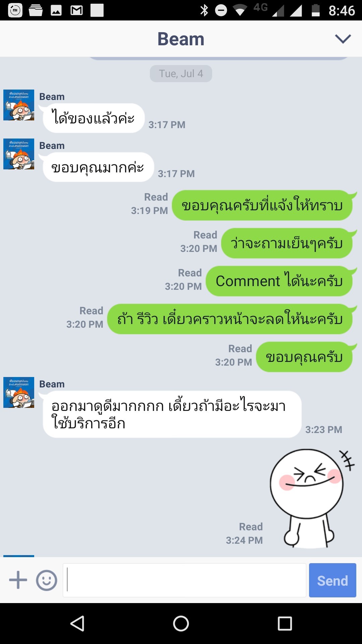Select the green Comment message bubble
This screenshot has width=362, height=644.
click(279, 281)
